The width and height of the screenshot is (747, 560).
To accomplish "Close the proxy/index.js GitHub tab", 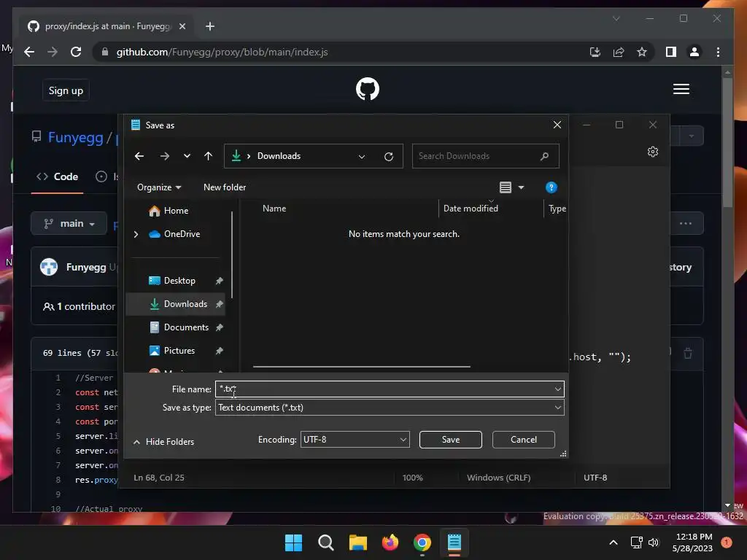I will click(x=182, y=26).
